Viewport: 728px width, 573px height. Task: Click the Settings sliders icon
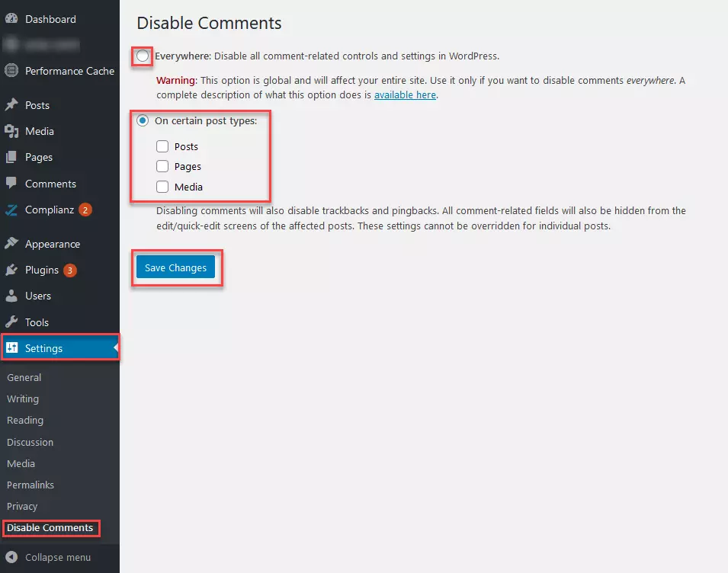click(x=11, y=347)
